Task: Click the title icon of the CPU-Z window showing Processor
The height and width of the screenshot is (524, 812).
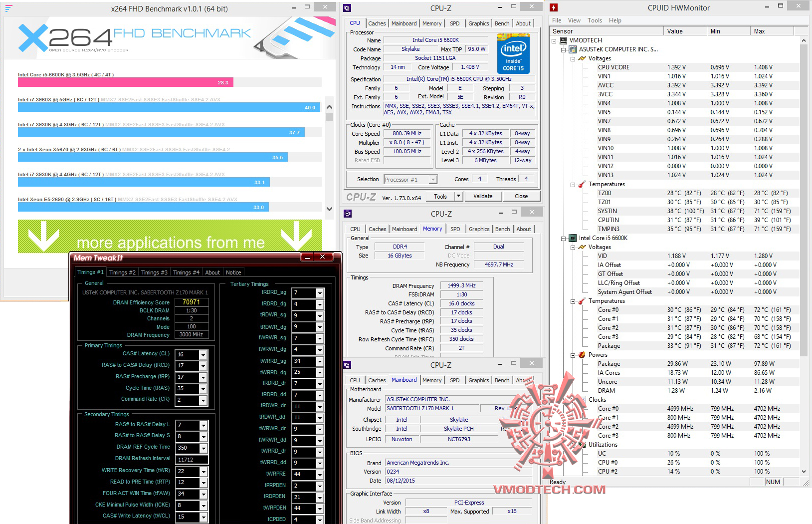Action: [x=347, y=8]
